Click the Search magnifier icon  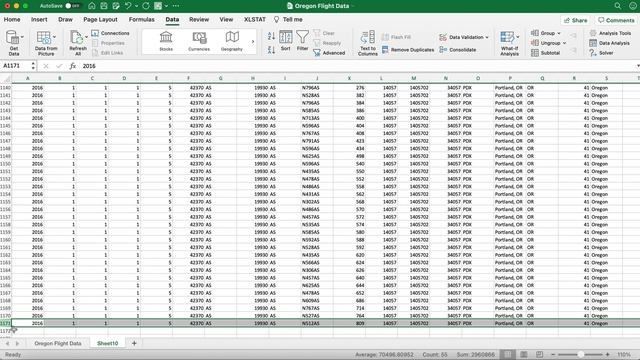[618, 6]
